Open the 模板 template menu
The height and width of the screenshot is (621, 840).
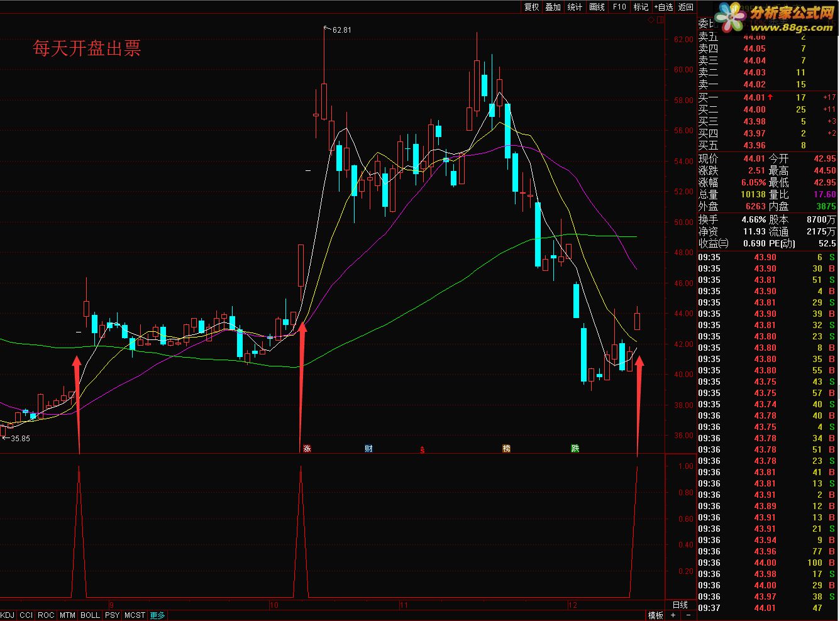[655, 615]
